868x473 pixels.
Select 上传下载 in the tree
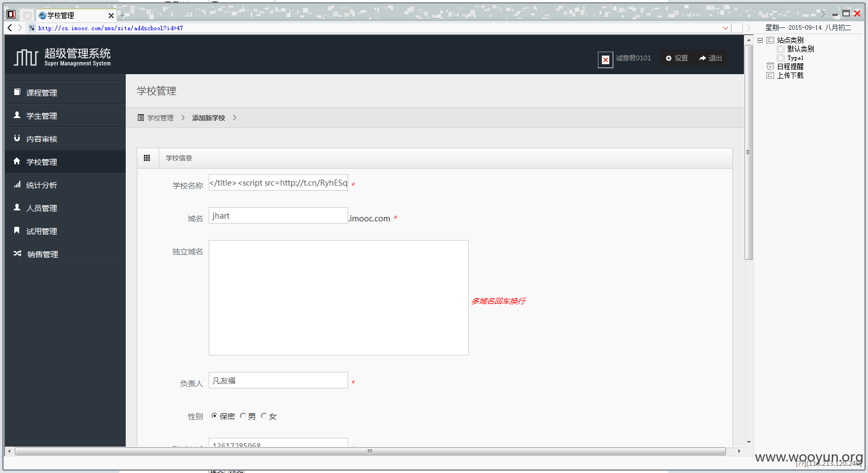pyautogui.click(x=790, y=75)
